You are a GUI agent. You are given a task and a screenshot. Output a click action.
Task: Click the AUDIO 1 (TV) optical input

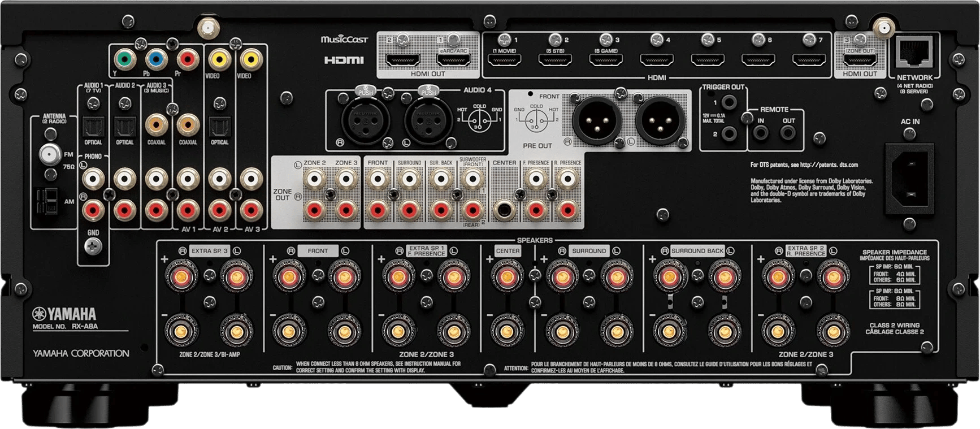[93, 127]
